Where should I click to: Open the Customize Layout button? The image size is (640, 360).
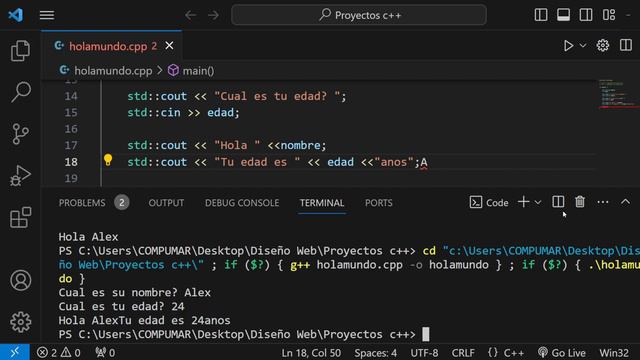tap(609, 15)
